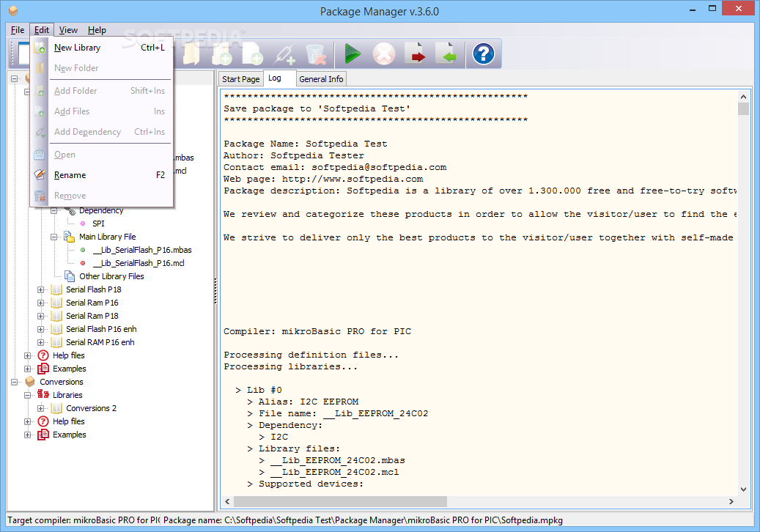Click the Examples icon above the Conversions node
The width and height of the screenshot is (760, 532).
point(43,369)
